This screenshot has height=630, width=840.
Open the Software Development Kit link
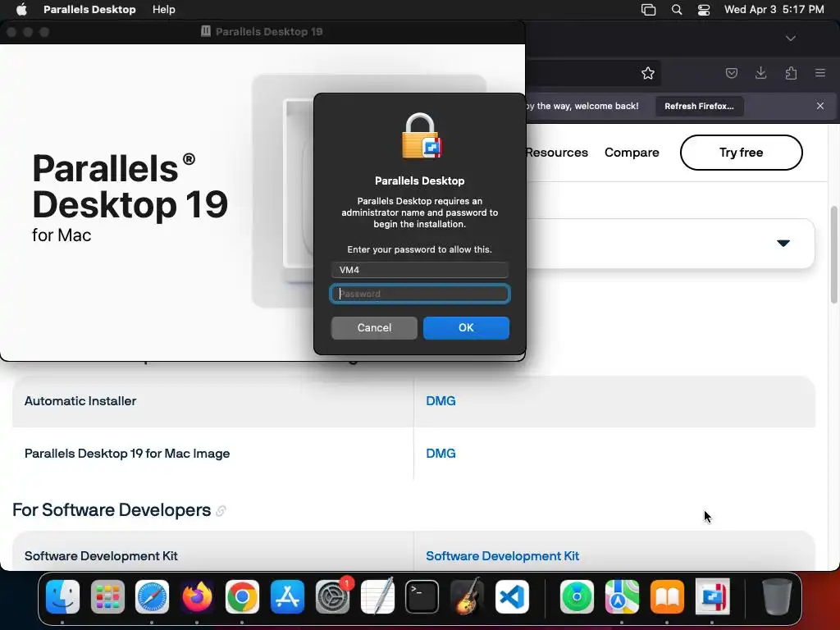pyautogui.click(x=503, y=556)
